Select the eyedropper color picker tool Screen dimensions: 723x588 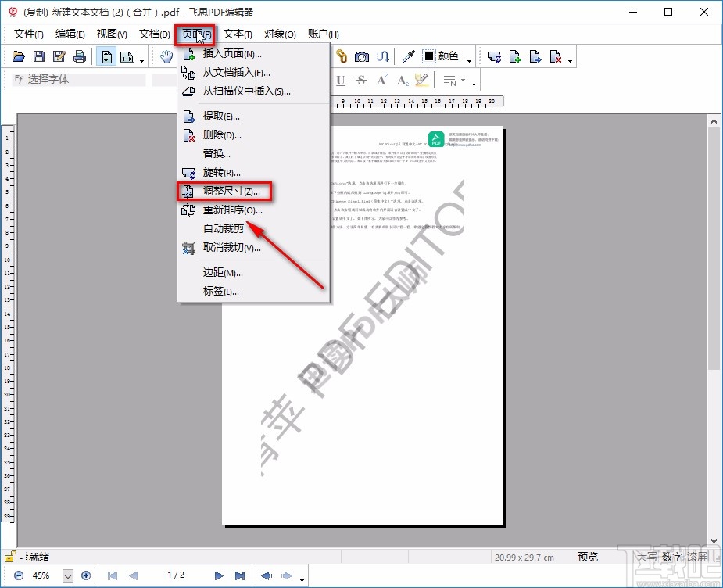click(x=409, y=56)
